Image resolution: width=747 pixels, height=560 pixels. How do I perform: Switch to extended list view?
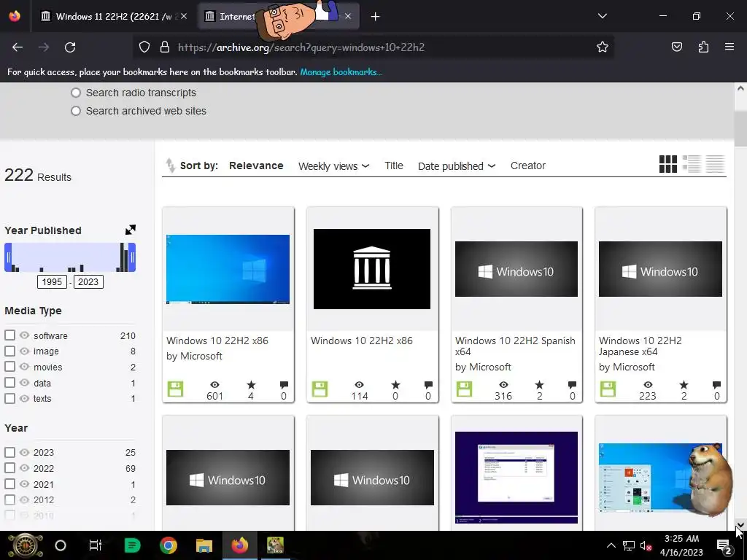click(x=692, y=164)
